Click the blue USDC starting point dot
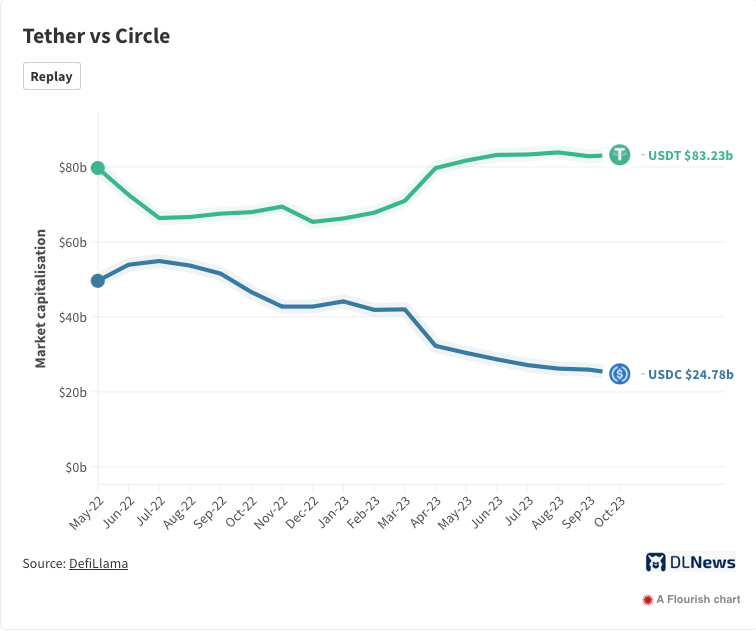The image size is (756, 631). click(98, 281)
